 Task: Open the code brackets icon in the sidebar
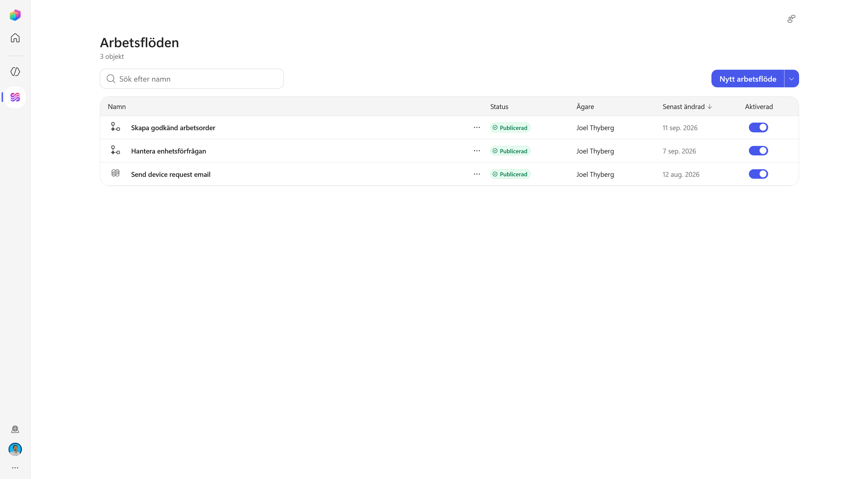click(x=15, y=71)
